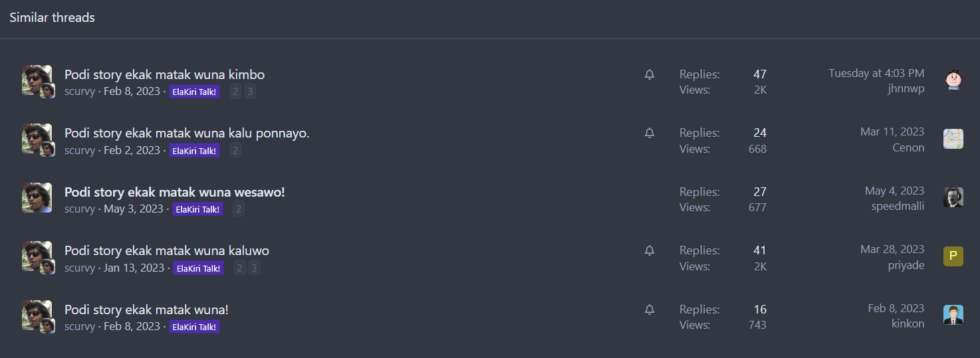Go to page 2 of kalu ponnayo thread
The image size is (980, 358).
click(x=235, y=151)
